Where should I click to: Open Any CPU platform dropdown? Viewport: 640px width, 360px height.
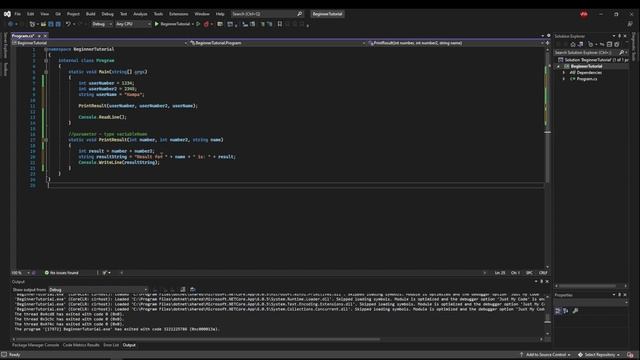pos(133,24)
